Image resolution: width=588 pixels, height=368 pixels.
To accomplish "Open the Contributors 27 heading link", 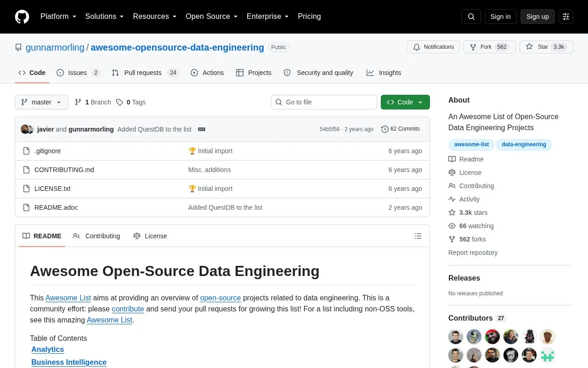I will pos(477,318).
